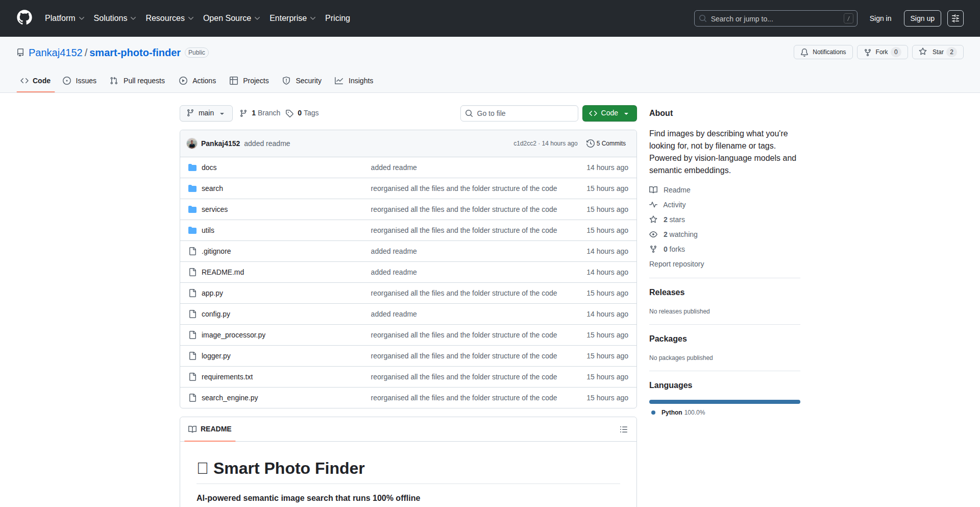This screenshot has height=507, width=980.
Task: Click the Fork repository icon
Action: coord(868,52)
